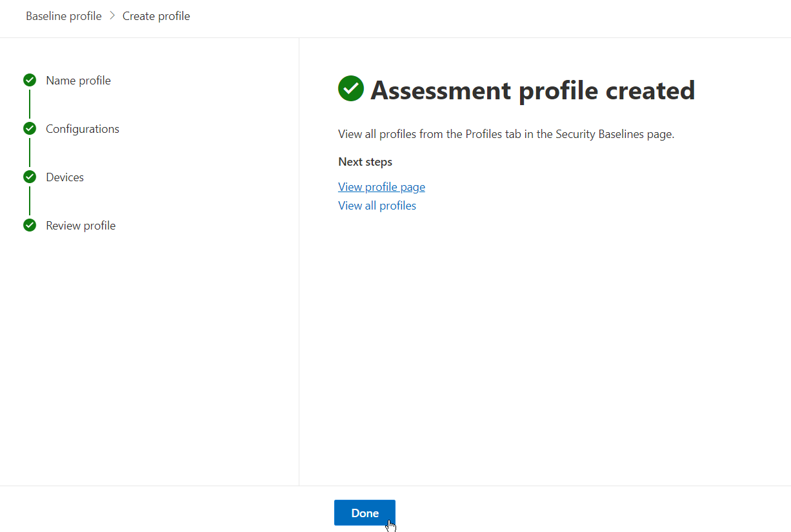The image size is (791, 532).
Task: Click the connector line above Review profile
Action: point(30,201)
